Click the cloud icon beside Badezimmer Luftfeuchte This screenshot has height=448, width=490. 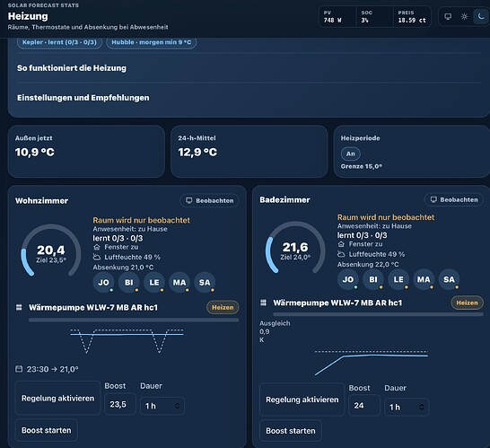tap(341, 254)
